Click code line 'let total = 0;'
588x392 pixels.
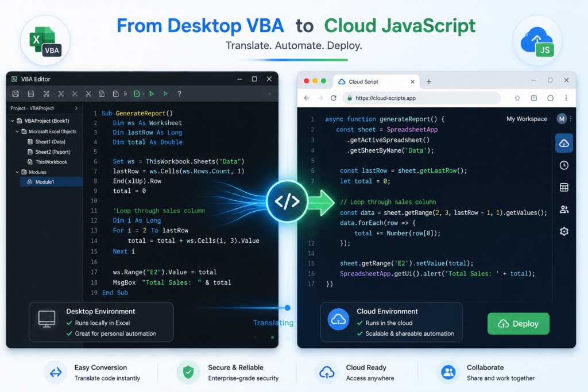click(x=365, y=181)
